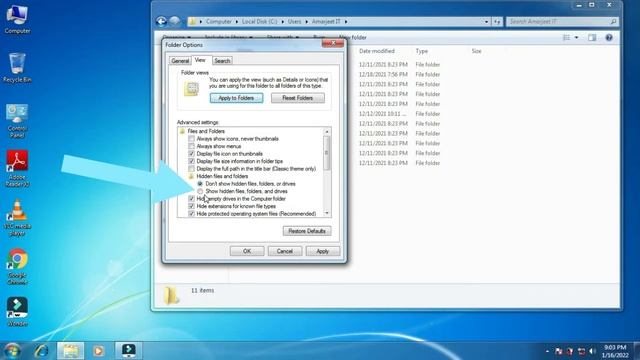This screenshot has width=640, height=360.
Task: Select the Filmora recorder taskbar icon
Action: [x=129, y=351]
